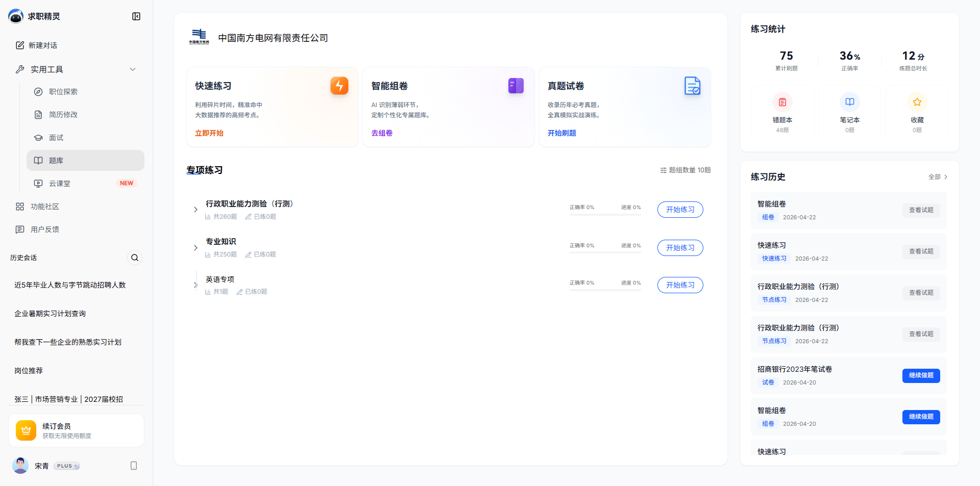This screenshot has width=980, height=486.
Task: Click the 快速练习 lightning icon
Action: (x=339, y=86)
